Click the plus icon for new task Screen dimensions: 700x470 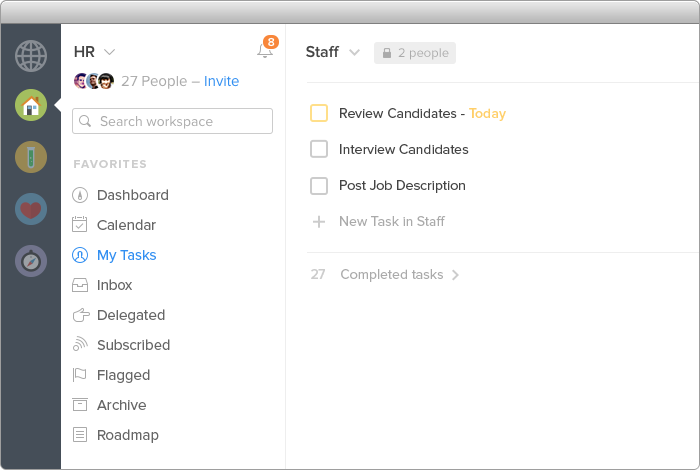[x=319, y=222]
